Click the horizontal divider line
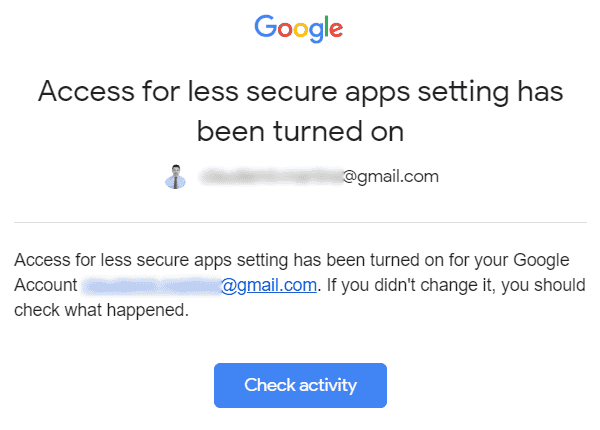600x430 pixels. (300, 222)
